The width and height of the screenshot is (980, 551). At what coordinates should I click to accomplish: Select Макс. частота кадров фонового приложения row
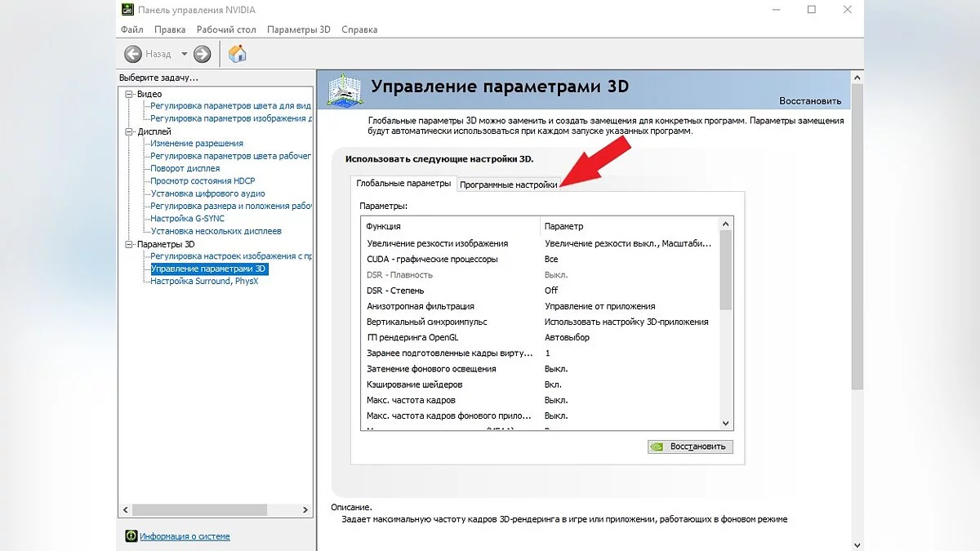tap(540, 415)
